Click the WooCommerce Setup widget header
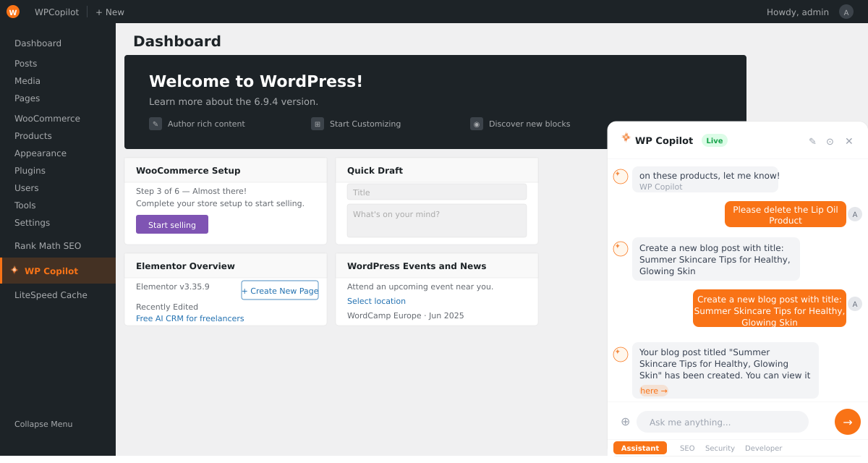 (x=226, y=171)
